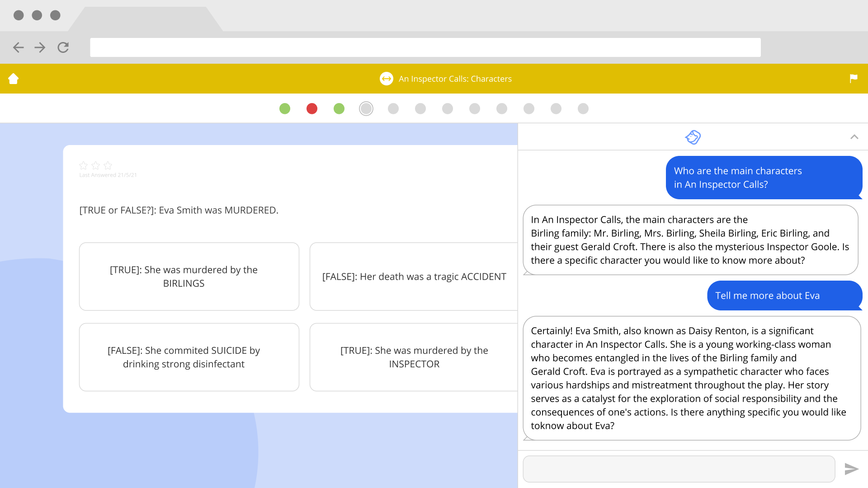Image resolution: width=868 pixels, height=488 pixels.
Task: Select the ninth grey progress dot
Action: 502,108
